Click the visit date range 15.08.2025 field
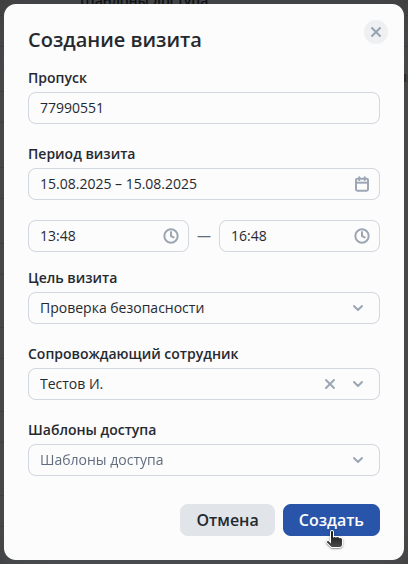This screenshot has height=564, width=408. click(x=204, y=184)
